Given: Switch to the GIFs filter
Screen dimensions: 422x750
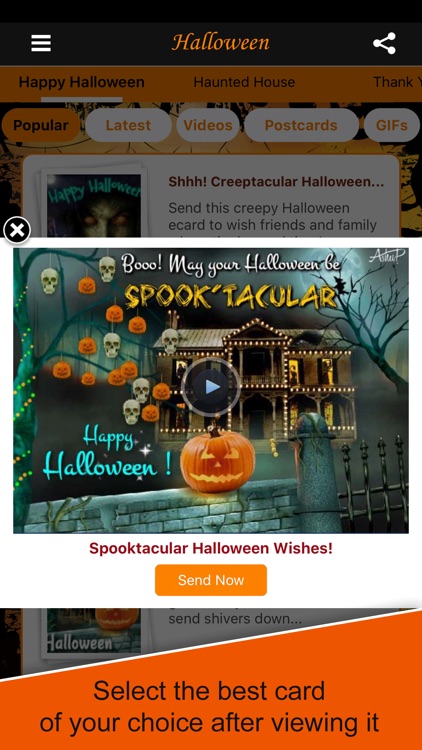Looking at the screenshot, I should (x=392, y=125).
